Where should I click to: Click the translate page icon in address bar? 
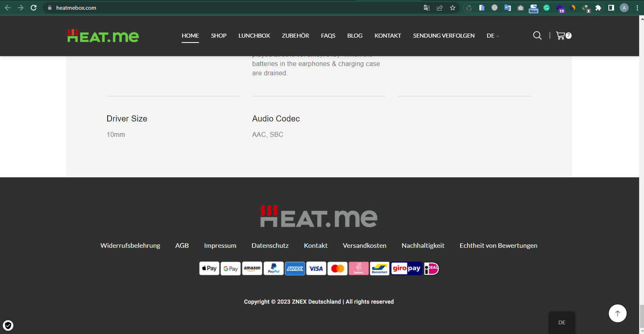click(x=427, y=8)
